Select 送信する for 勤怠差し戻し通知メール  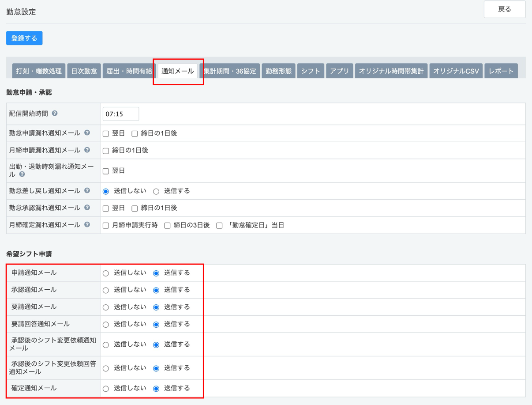tap(156, 192)
